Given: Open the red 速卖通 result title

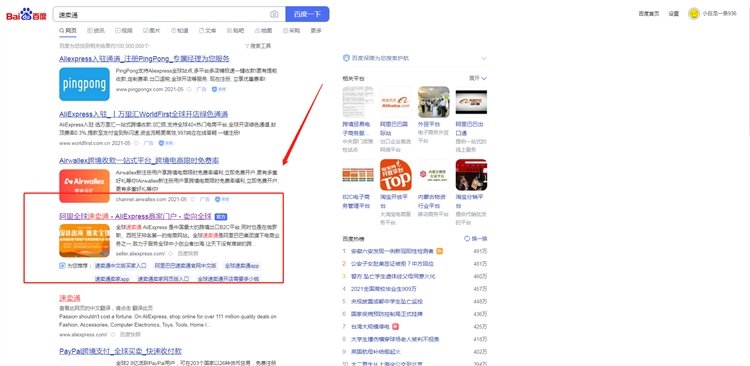Looking at the screenshot, I should coord(70,298).
